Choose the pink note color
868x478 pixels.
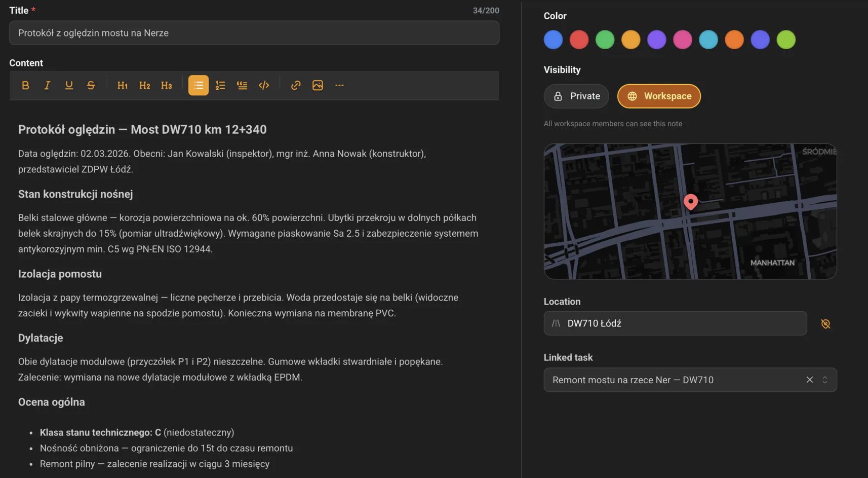click(682, 40)
